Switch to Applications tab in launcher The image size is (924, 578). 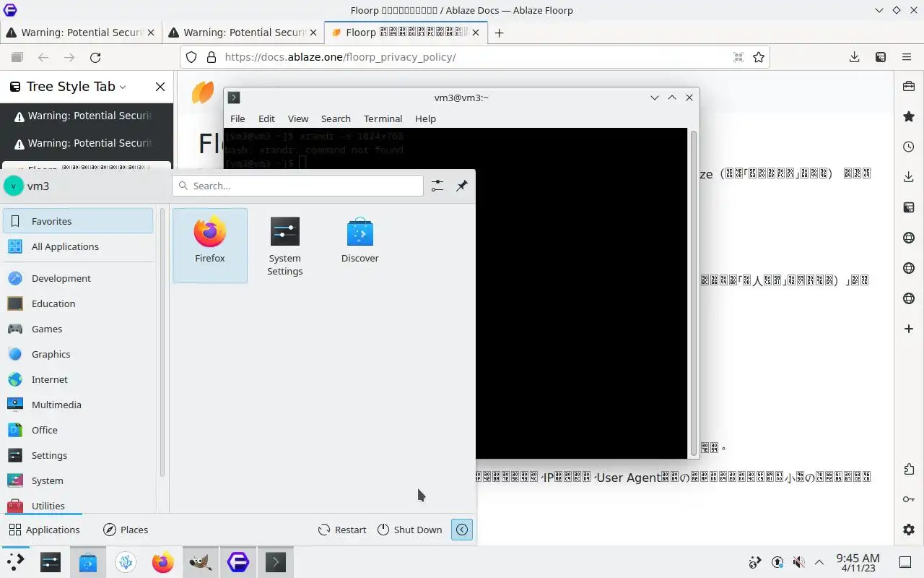click(x=45, y=530)
